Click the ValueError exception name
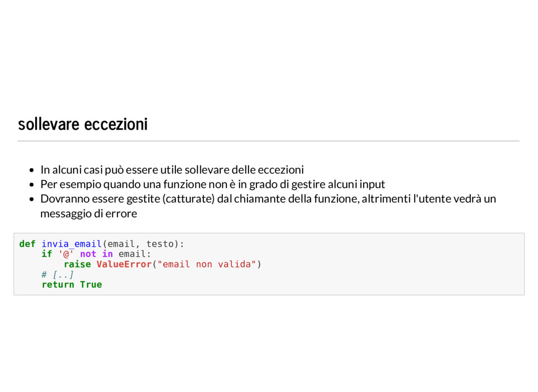The image size is (538, 392). click(124, 264)
